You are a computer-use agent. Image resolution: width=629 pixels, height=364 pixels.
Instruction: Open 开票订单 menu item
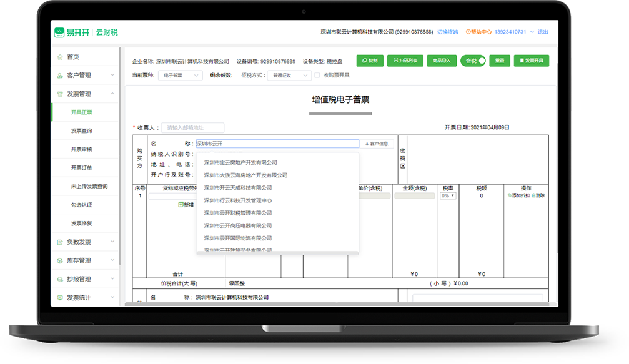click(85, 167)
